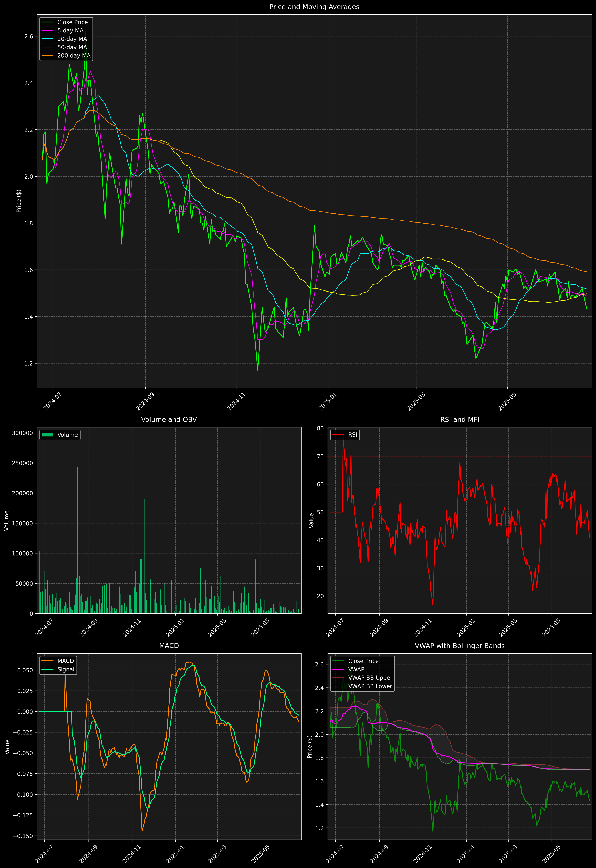This screenshot has height=868, width=596.
Task: Click the 'RSI and MFI' chart title
Action: click(x=460, y=420)
